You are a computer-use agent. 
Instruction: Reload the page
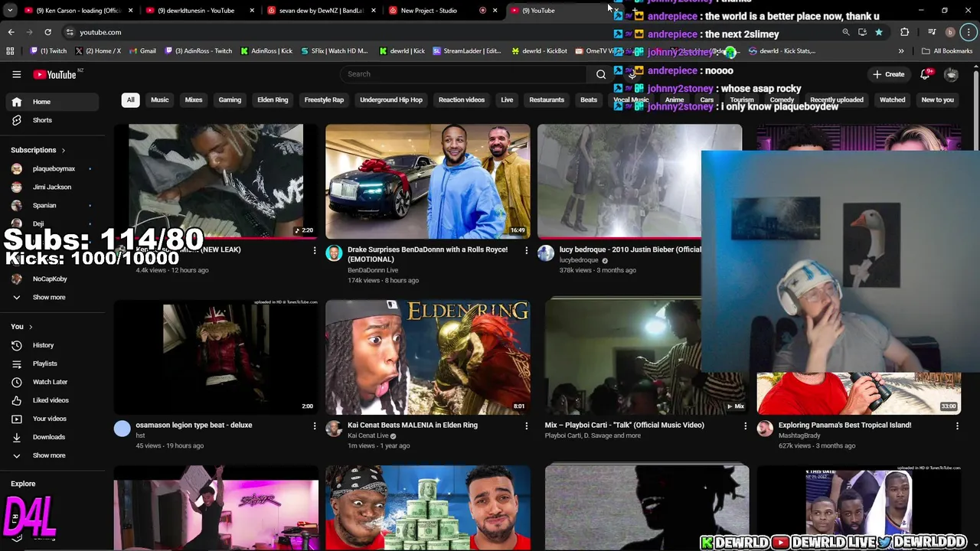pyautogui.click(x=47, y=32)
